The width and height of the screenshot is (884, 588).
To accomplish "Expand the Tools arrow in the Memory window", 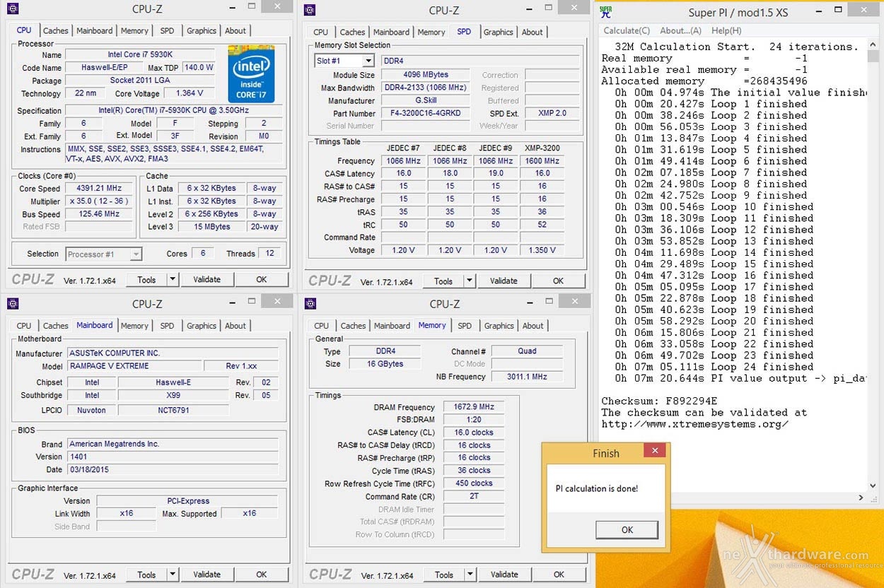I will click(x=470, y=575).
